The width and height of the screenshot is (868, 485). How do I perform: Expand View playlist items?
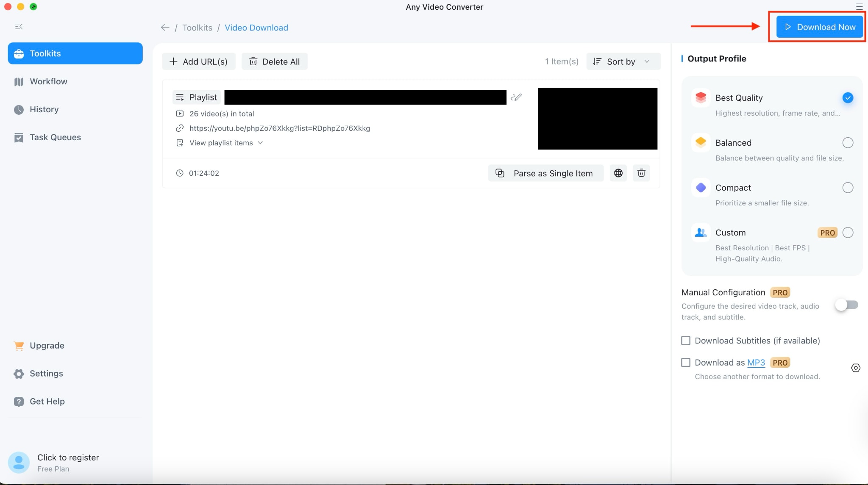[x=226, y=143]
